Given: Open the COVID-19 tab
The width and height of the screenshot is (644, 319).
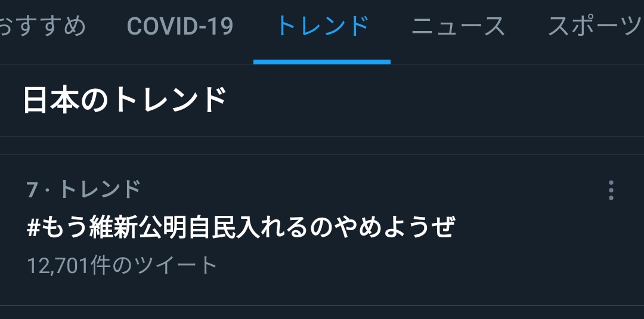Looking at the screenshot, I should pos(180,26).
